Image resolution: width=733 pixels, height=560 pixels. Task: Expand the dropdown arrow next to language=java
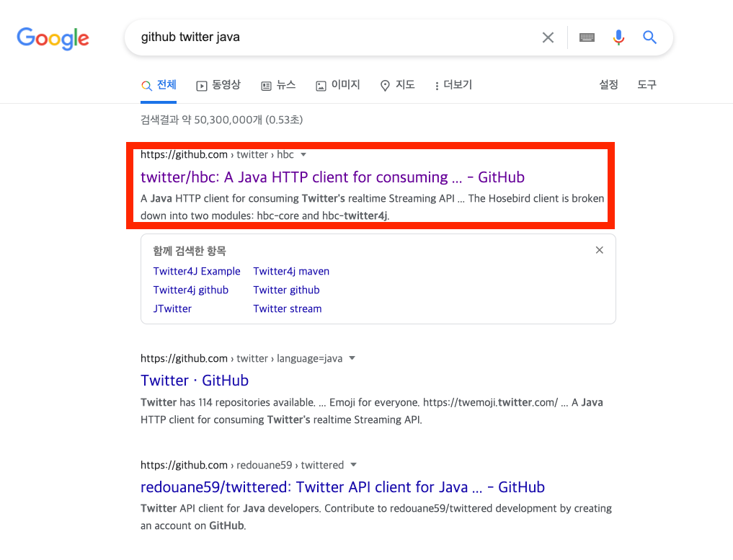click(x=352, y=358)
